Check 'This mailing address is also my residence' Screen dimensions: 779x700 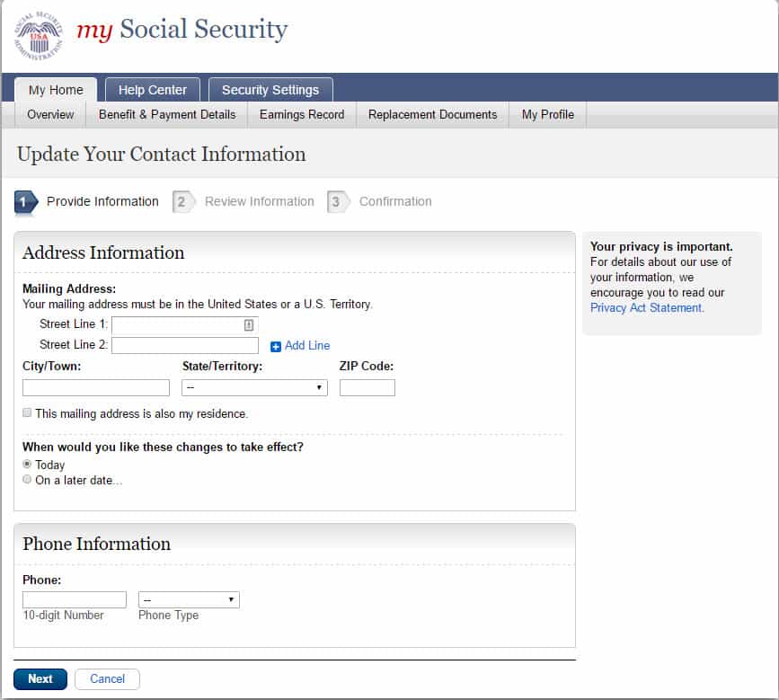27,412
